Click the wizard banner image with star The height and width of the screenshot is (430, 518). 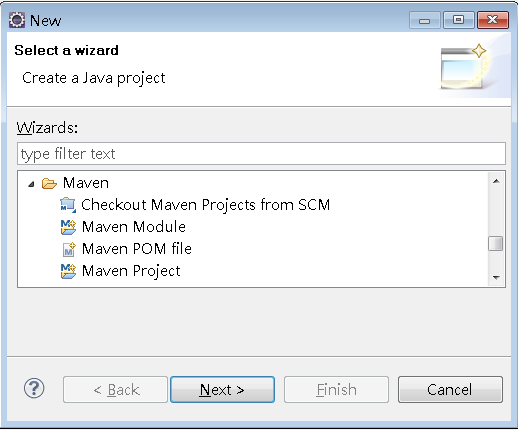tap(464, 66)
